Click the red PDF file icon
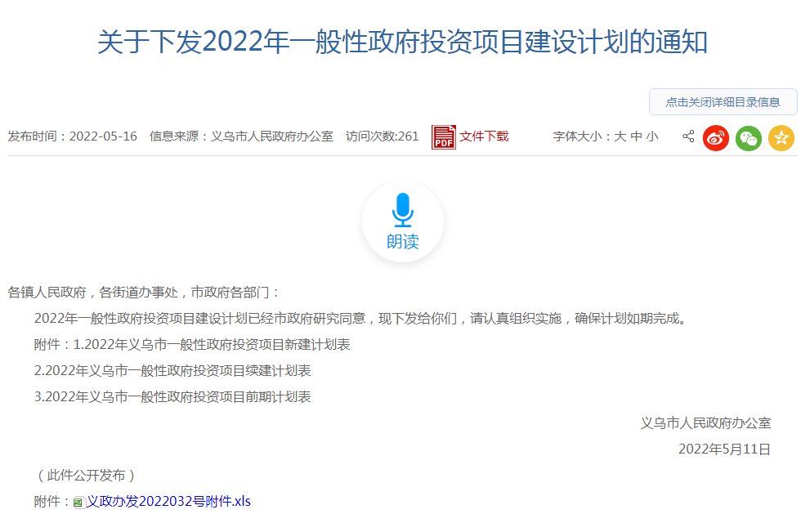 click(x=444, y=137)
